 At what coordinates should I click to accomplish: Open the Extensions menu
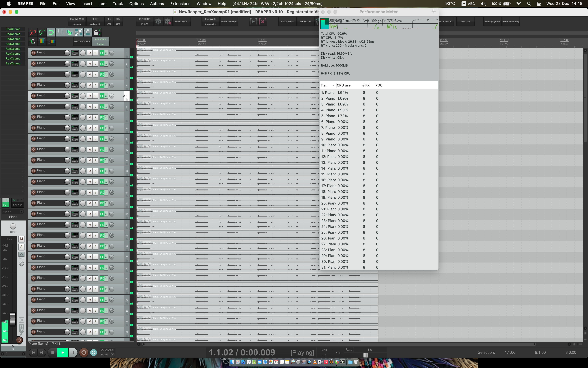pos(180,4)
